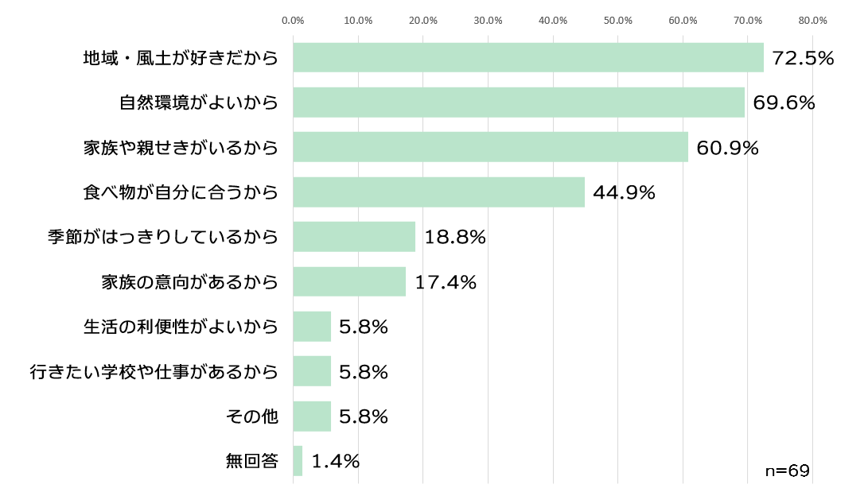This screenshot has width=868, height=492.
Task: Click the 80.0% axis tick label
Action: (x=812, y=21)
